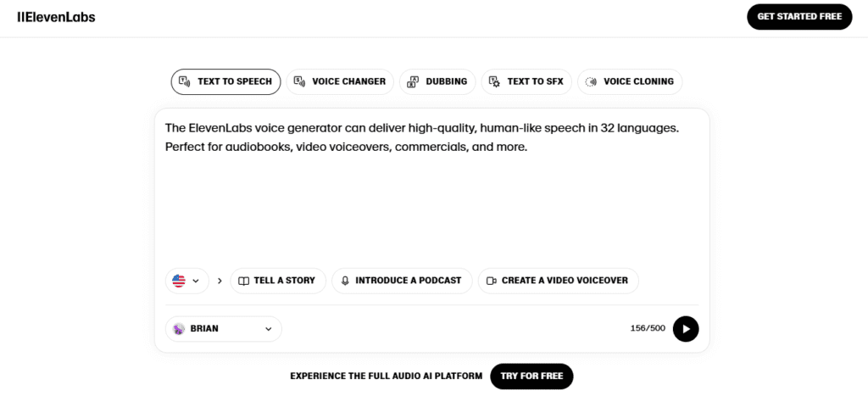Click the Text to Speech tab icon
Viewport: 868px width, 407px height.
[x=185, y=81]
